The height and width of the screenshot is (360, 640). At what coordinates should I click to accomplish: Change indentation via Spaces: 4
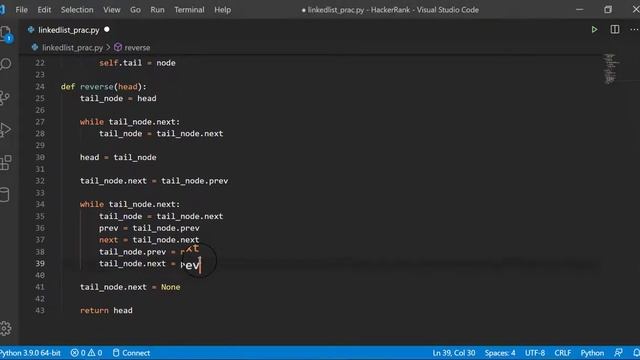tap(500, 353)
